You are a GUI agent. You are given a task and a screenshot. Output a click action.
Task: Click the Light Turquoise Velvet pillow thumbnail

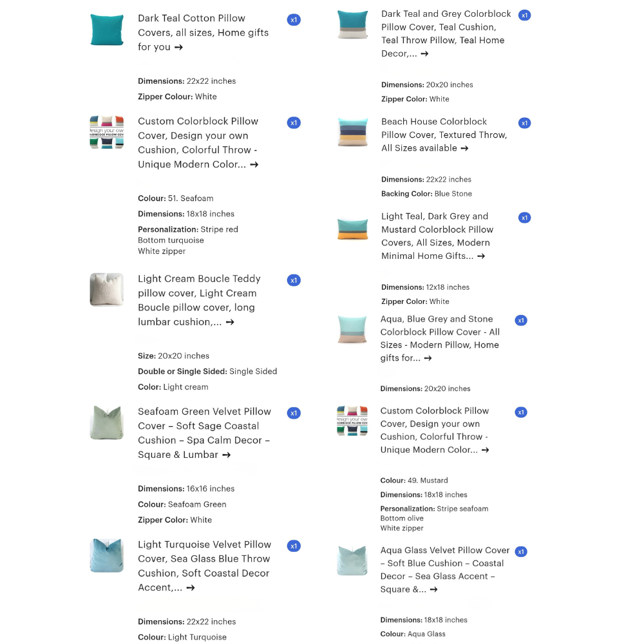pos(107,555)
